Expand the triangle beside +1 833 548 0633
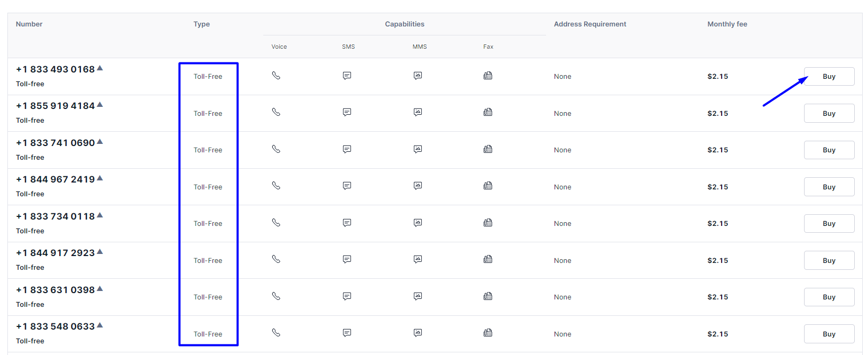 click(x=100, y=325)
